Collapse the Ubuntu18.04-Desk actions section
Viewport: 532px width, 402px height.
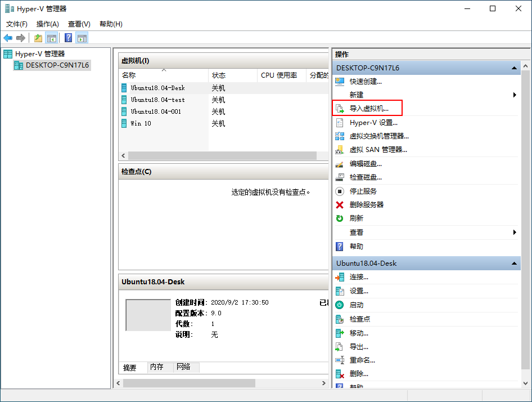click(x=513, y=263)
